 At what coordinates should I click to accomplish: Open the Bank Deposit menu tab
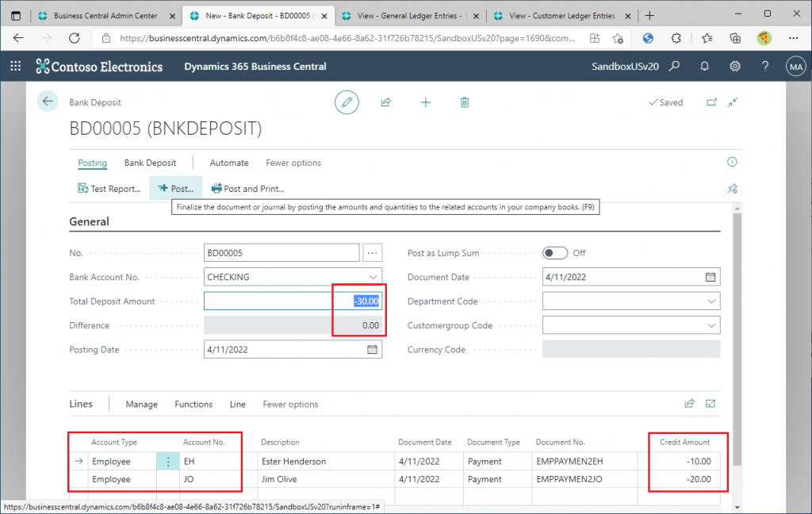150,163
